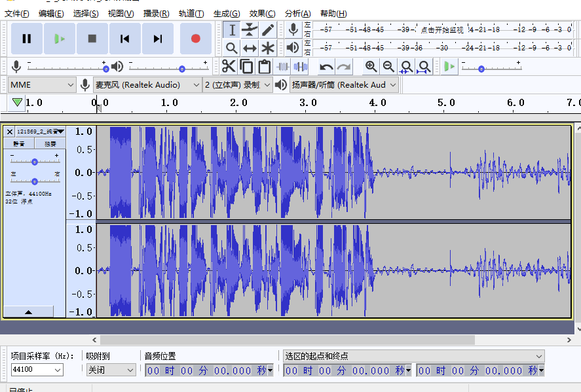Adjust the track left-right pan slider
The image size is (581, 392).
pyautogui.click(x=35, y=181)
